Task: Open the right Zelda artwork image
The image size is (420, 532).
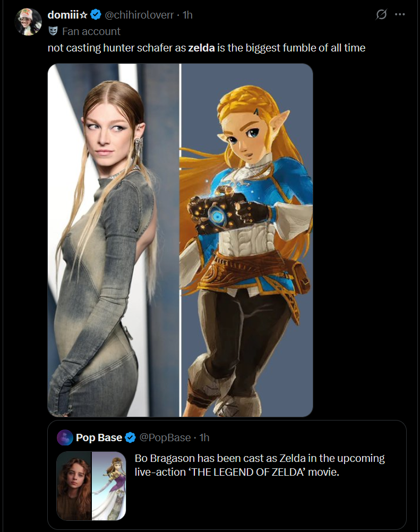Action: [x=247, y=240]
